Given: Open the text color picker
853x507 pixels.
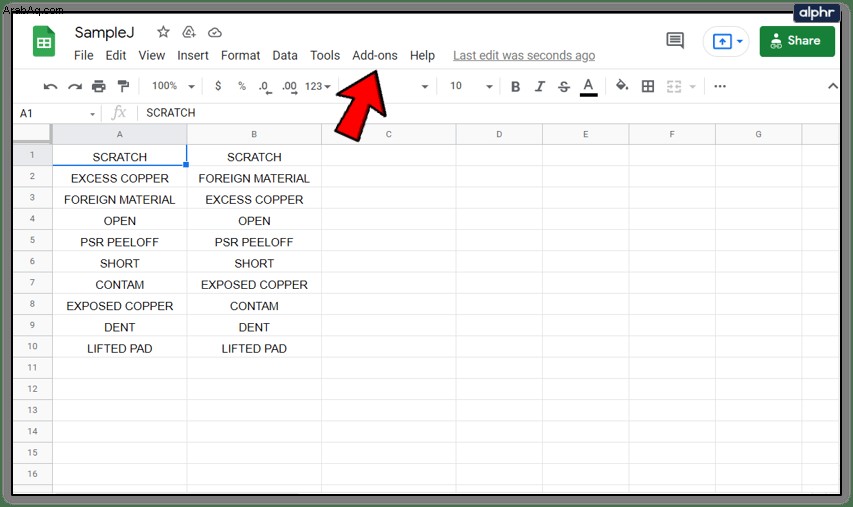Looking at the screenshot, I should 588,86.
